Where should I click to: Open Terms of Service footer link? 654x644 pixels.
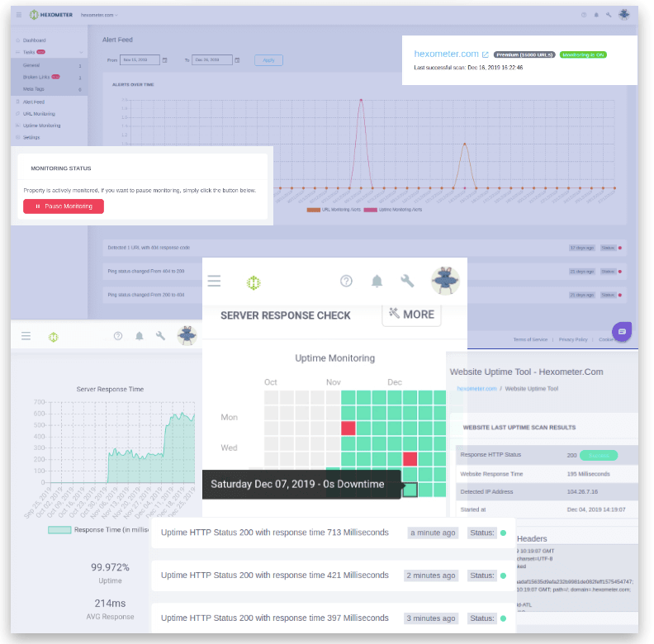[530, 339]
